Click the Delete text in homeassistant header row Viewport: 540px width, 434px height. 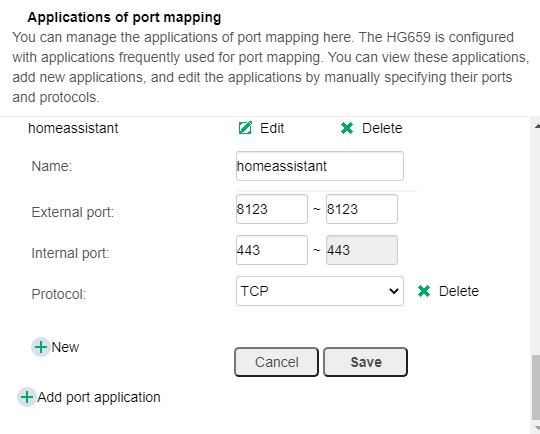point(382,128)
